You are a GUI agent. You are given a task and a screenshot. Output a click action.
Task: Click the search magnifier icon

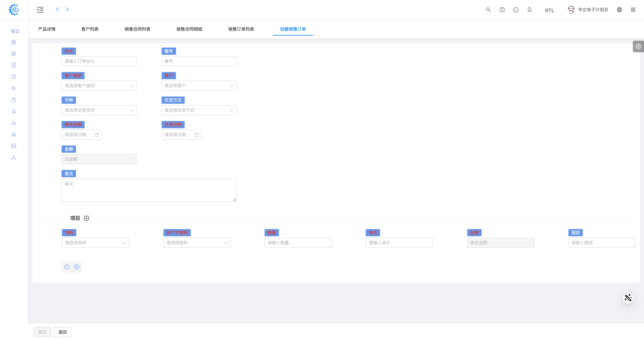(488, 10)
